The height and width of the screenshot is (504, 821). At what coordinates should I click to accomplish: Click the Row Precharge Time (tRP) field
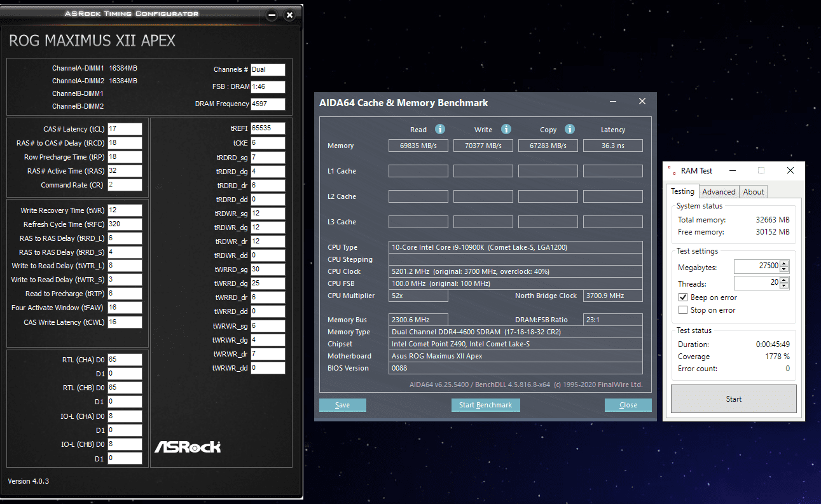(125, 156)
